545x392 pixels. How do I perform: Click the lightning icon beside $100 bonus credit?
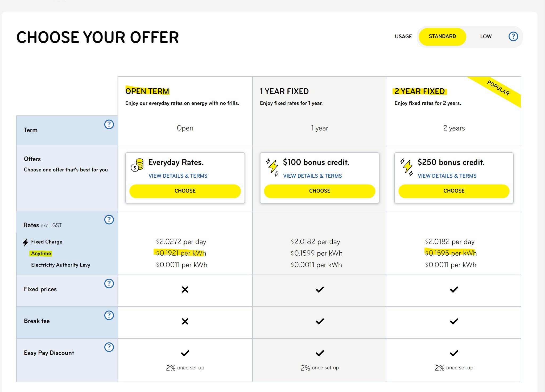coord(272,167)
